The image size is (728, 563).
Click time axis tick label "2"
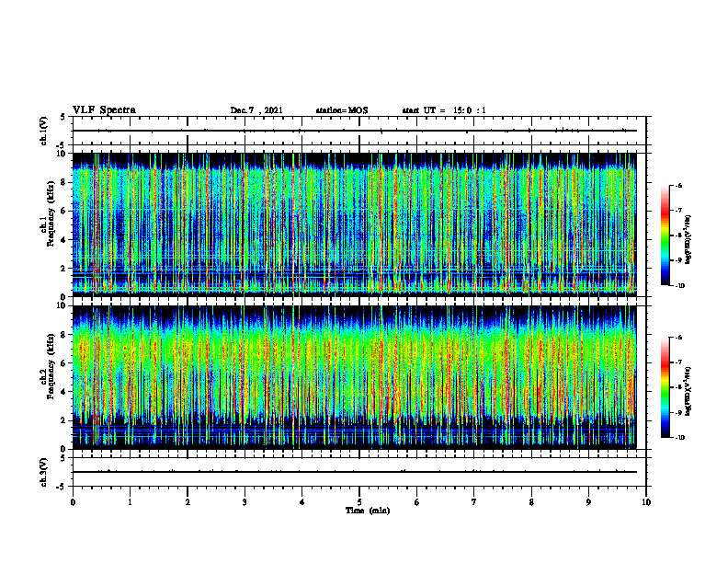(188, 502)
